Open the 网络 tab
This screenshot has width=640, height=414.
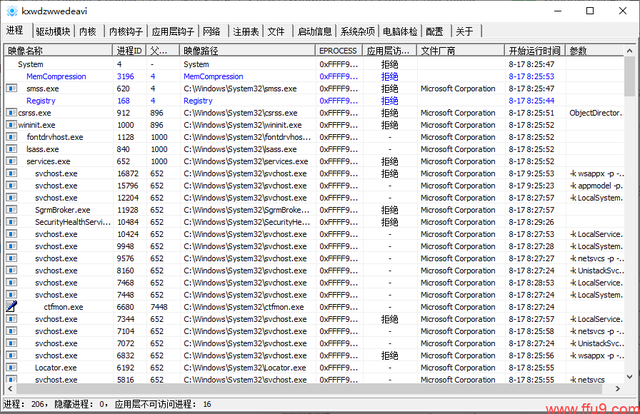click(x=211, y=32)
